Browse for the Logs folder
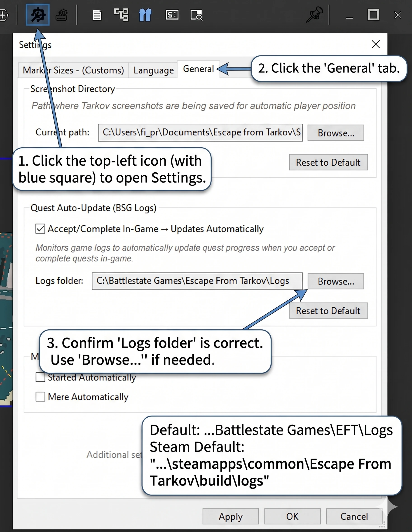The width and height of the screenshot is (412, 532). point(336,281)
